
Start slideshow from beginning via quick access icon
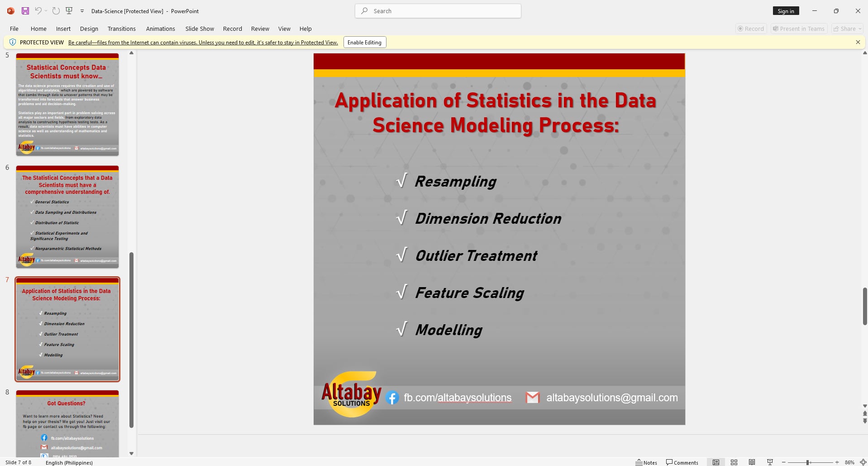[69, 11]
